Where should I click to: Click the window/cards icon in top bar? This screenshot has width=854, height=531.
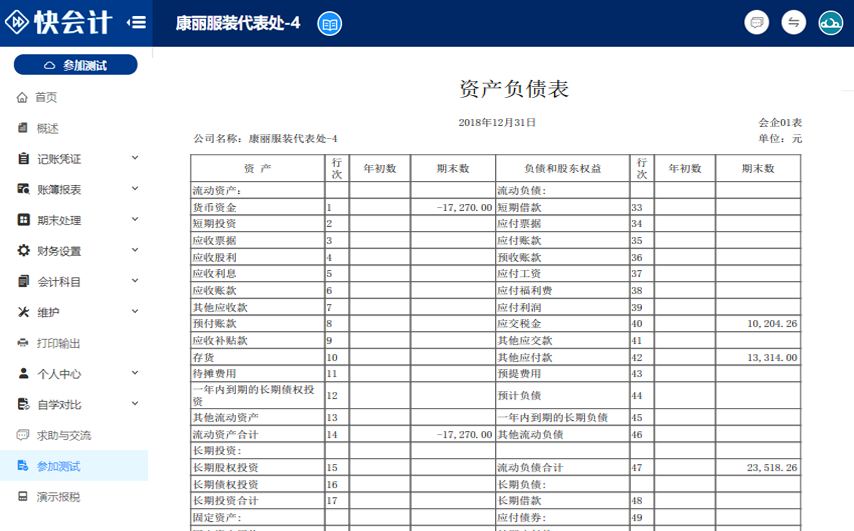tap(757, 23)
